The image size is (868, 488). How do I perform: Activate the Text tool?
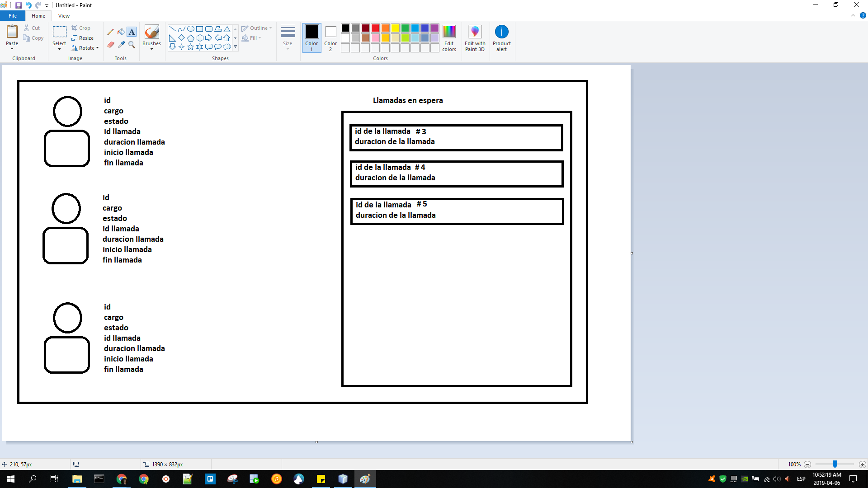point(132,32)
